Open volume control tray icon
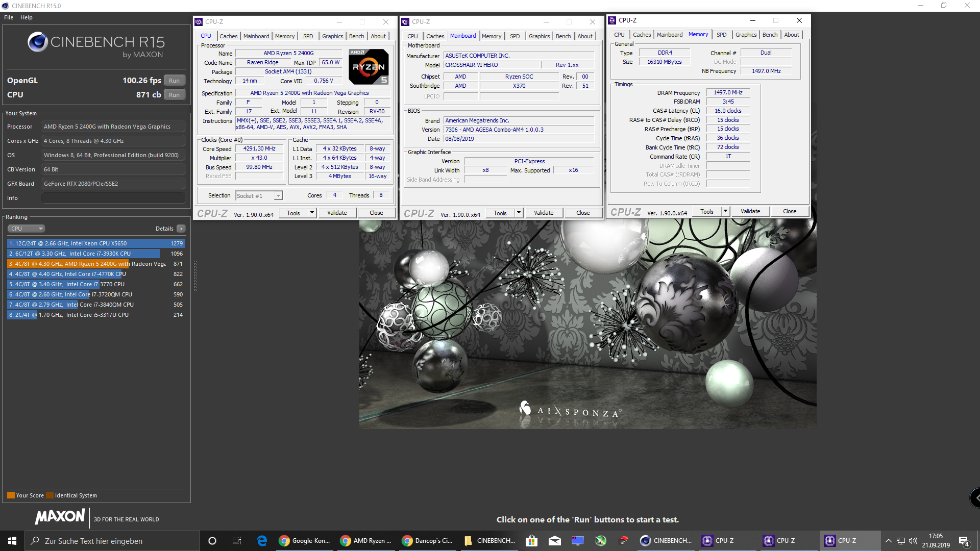This screenshot has height=551, width=980. pos(913,541)
